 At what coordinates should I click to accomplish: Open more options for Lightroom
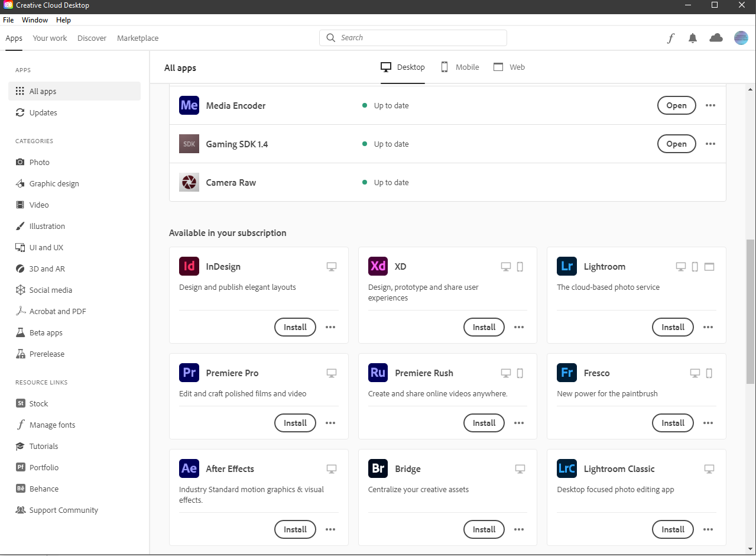click(708, 327)
